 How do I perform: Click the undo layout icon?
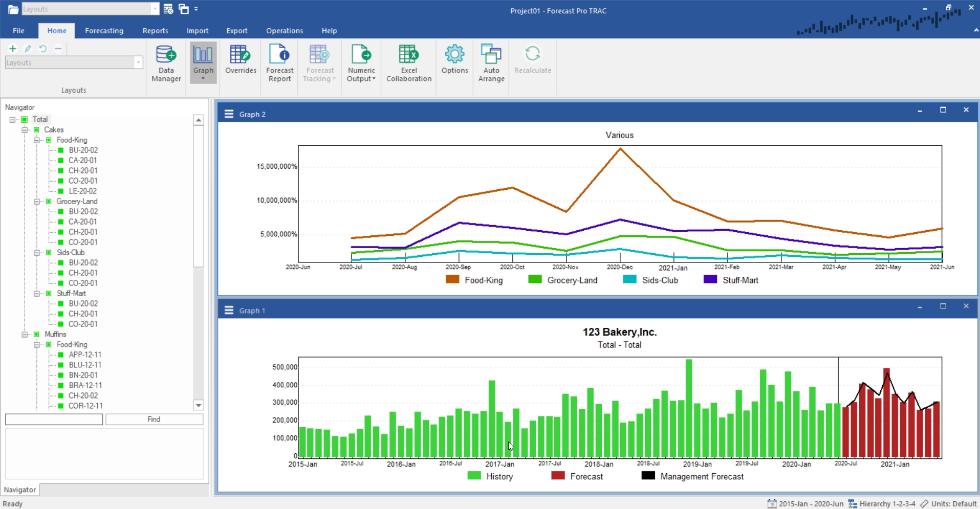(43, 49)
